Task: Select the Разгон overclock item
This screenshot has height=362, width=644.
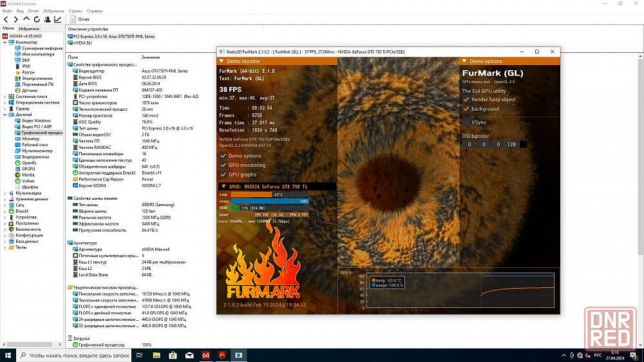Action: tap(24, 72)
